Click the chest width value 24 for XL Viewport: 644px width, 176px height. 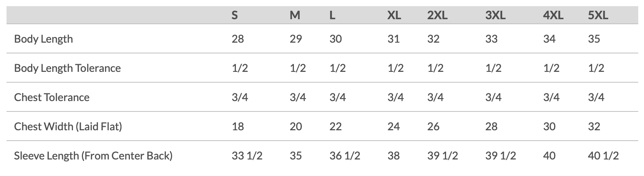[x=393, y=126]
